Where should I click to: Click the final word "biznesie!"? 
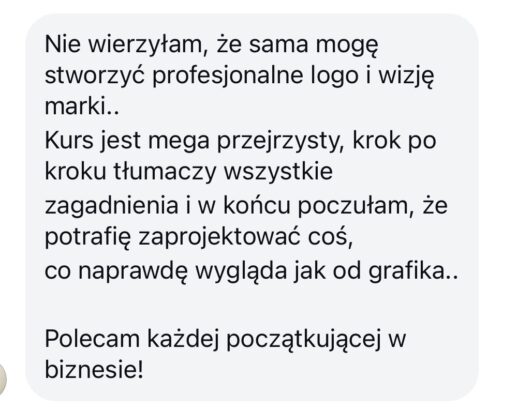click(x=94, y=370)
